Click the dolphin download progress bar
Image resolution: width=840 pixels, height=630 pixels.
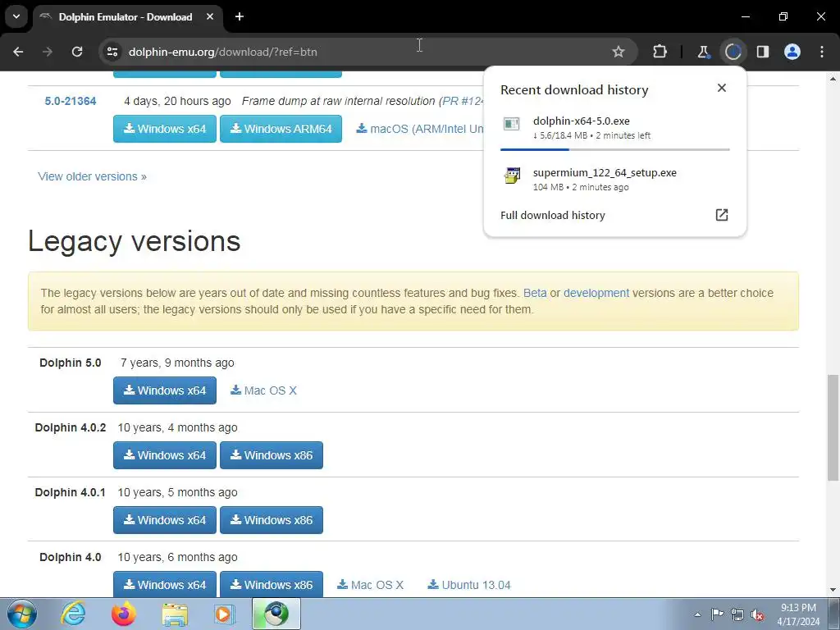tap(614, 149)
